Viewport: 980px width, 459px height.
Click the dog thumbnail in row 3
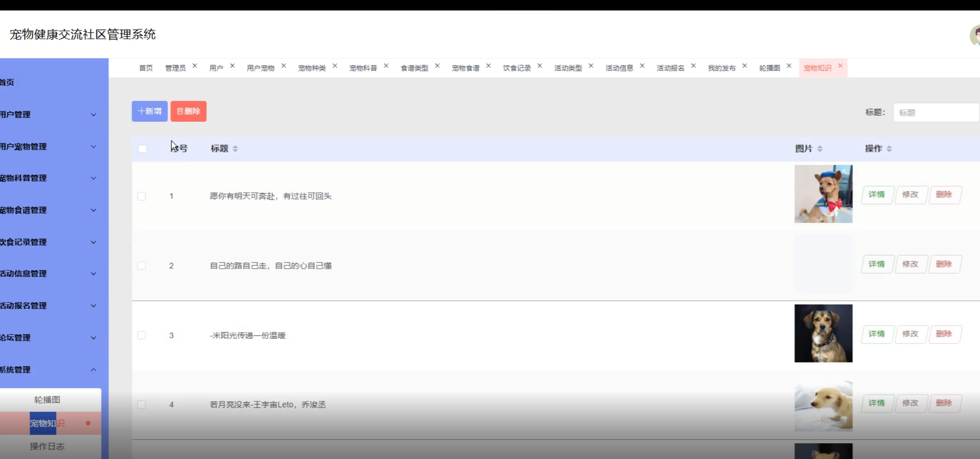[x=823, y=333]
